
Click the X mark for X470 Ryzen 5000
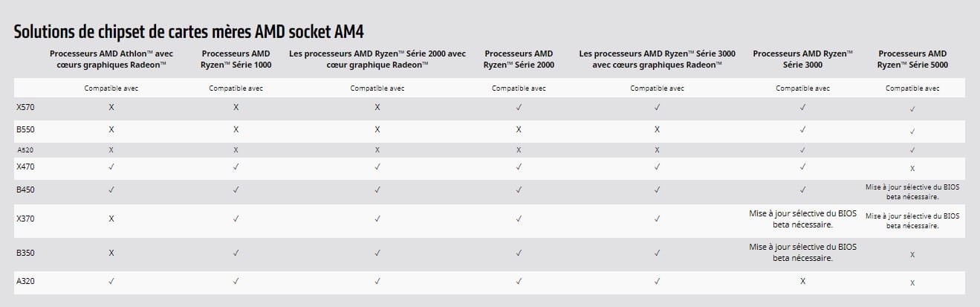[912, 169]
